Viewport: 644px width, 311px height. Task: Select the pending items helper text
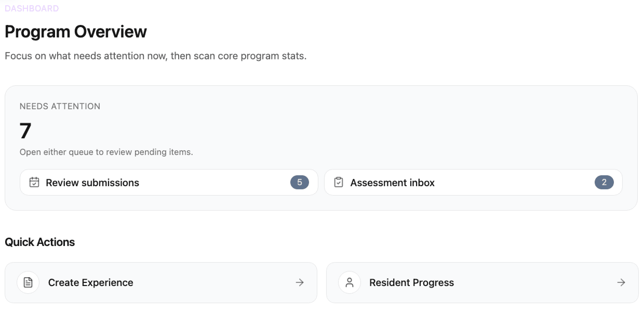[106, 152]
